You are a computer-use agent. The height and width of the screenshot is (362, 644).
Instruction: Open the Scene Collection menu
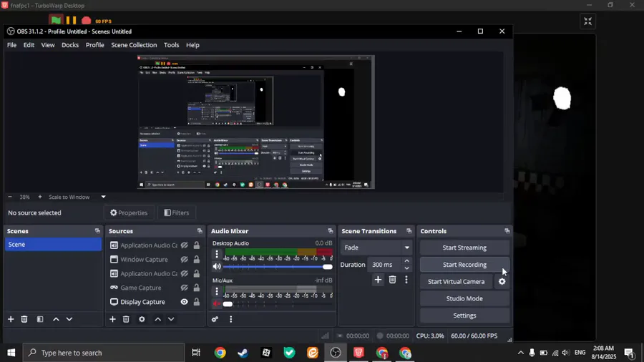pyautogui.click(x=134, y=45)
